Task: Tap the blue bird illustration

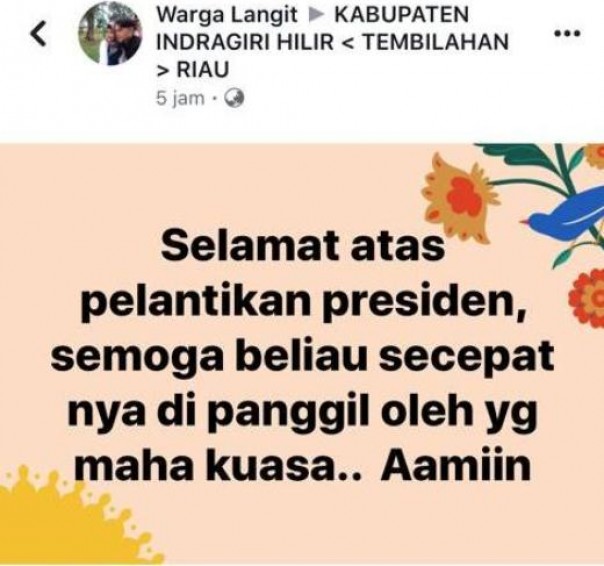Action: (x=563, y=214)
